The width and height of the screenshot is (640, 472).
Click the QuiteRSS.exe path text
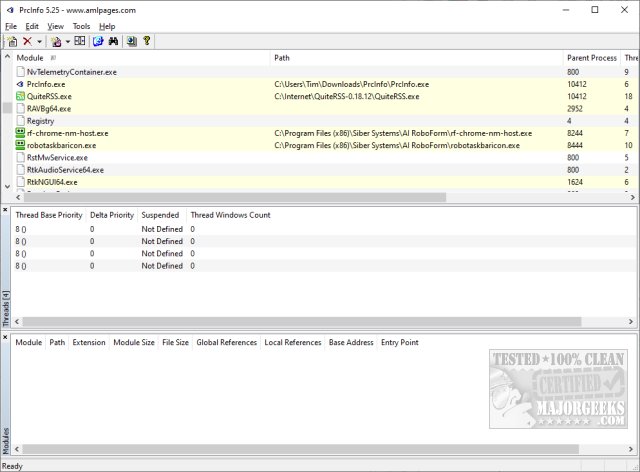pos(347,96)
